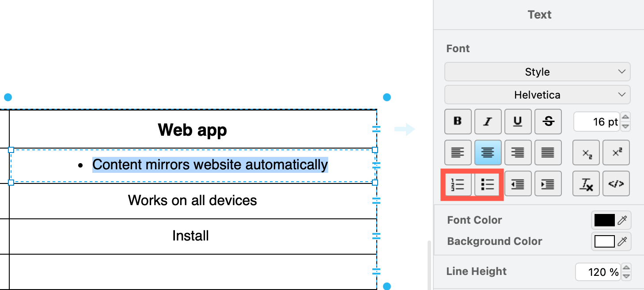
Task: Apply superscript to the selection
Action: tap(616, 153)
